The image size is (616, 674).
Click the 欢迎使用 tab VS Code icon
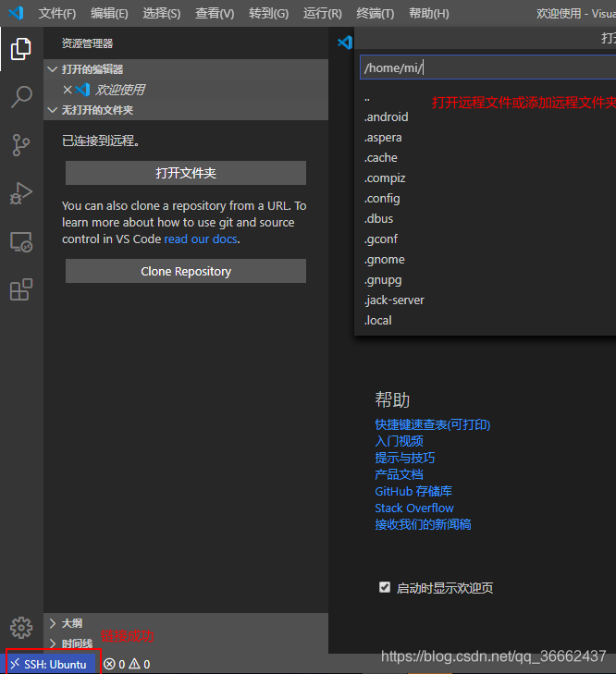(x=345, y=43)
